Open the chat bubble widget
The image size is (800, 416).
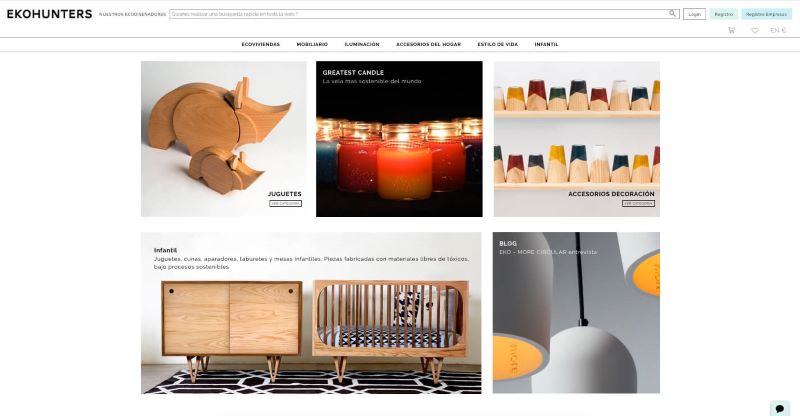pos(780,408)
